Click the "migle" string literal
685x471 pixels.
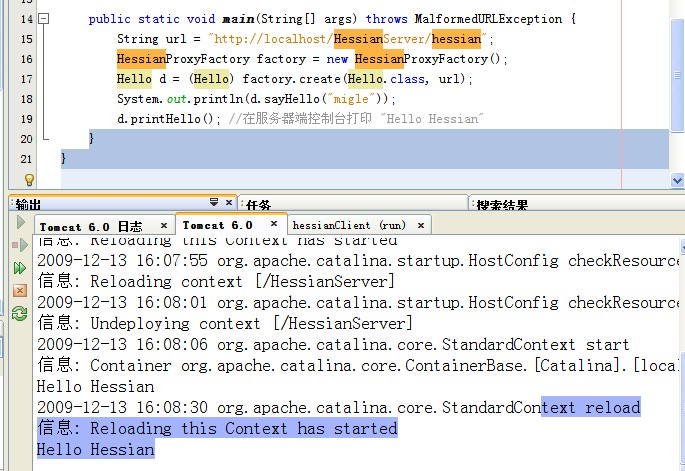[x=351, y=99]
